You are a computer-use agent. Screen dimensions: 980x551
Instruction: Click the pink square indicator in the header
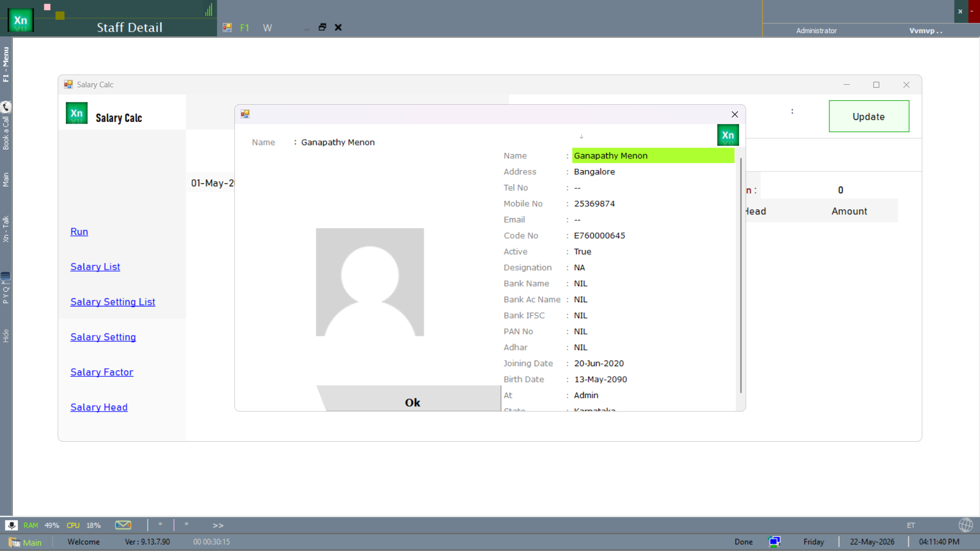coord(47,7)
